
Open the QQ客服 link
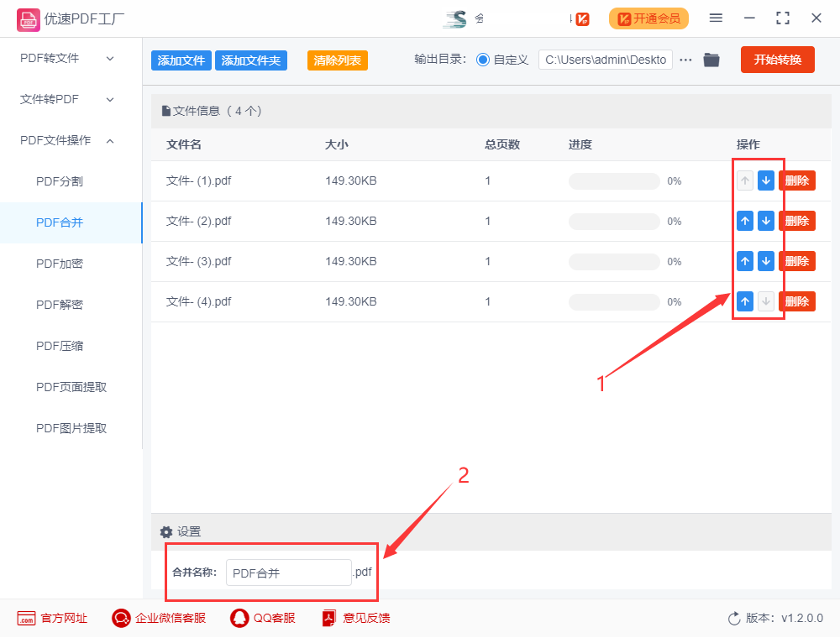tap(275, 618)
